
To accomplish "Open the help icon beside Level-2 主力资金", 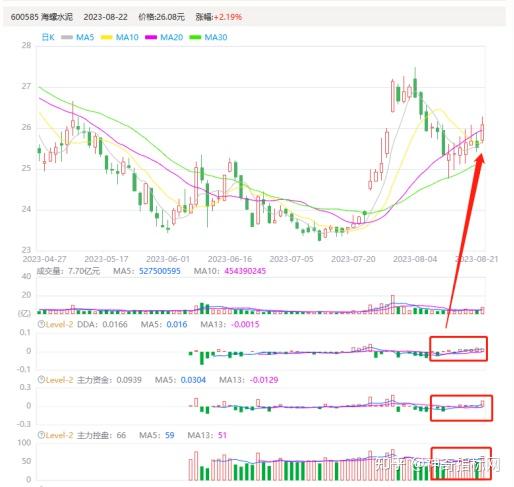I will [x=41, y=379].
